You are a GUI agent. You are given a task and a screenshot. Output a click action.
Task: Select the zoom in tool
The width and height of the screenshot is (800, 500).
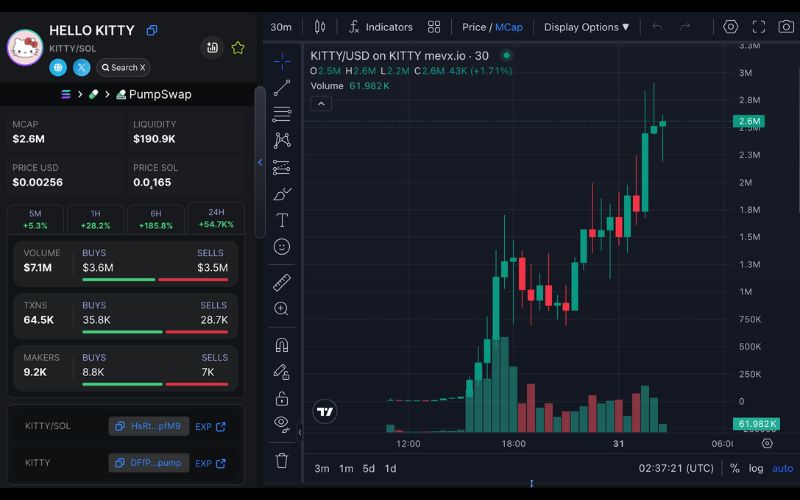click(x=281, y=309)
